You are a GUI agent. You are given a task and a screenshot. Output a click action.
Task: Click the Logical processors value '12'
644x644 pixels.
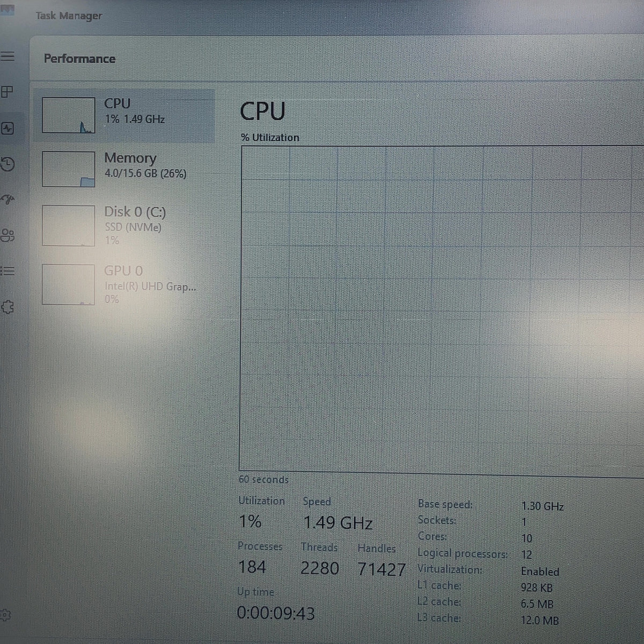526,555
